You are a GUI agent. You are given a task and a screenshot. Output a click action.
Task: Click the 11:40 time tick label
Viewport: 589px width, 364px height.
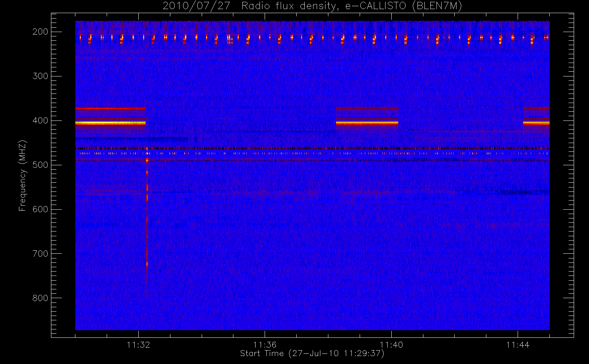391,345
